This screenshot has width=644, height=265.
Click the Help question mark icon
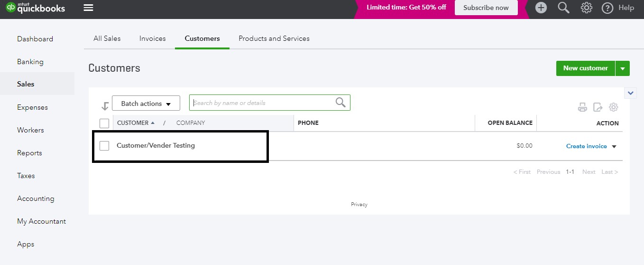click(607, 8)
